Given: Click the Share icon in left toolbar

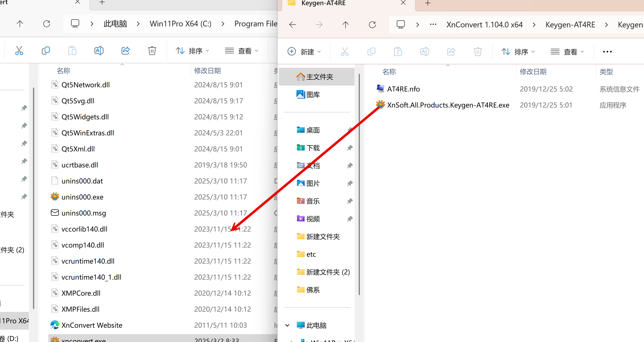Looking at the screenshot, I should coord(126,51).
